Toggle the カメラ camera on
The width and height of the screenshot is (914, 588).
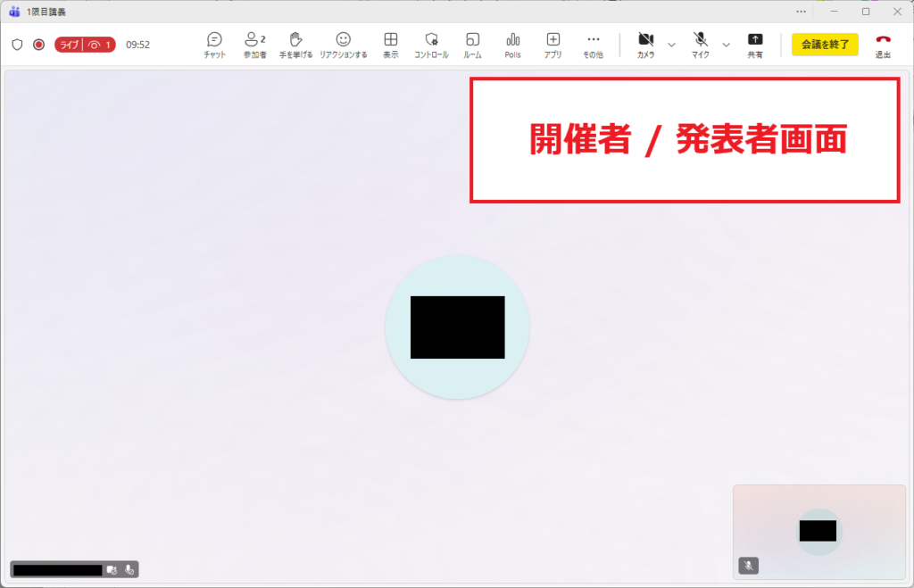tap(645, 45)
